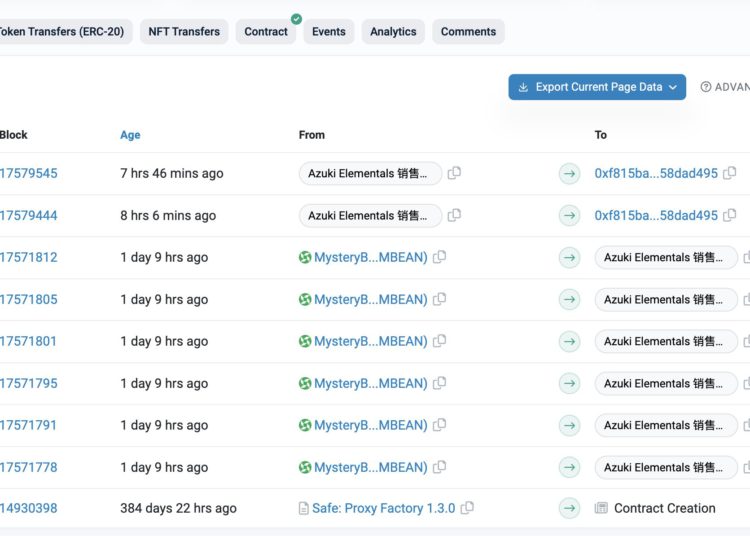Screen dimensions: 750x536
Task: Switch to the Contract tab
Action: tap(266, 32)
